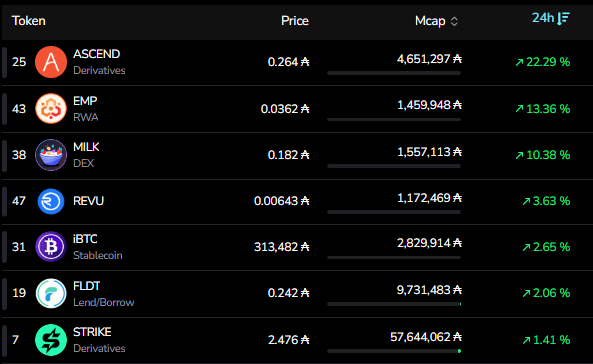Click market cap value 57,644,062

click(426, 337)
